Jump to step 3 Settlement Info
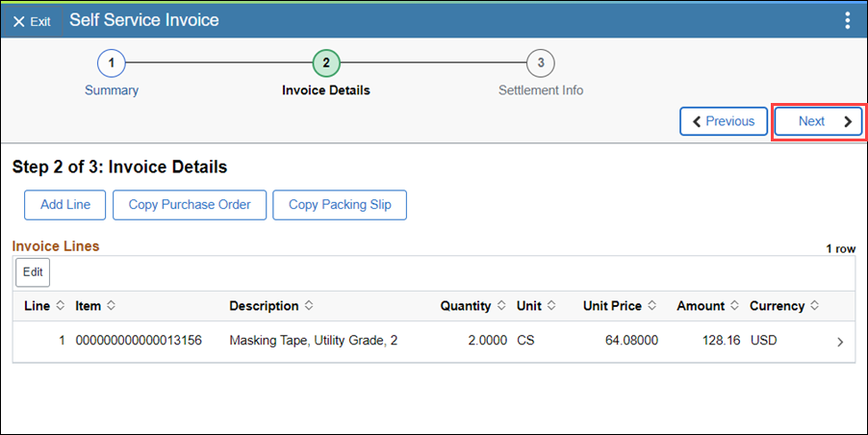This screenshot has width=868, height=435. (541, 64)
